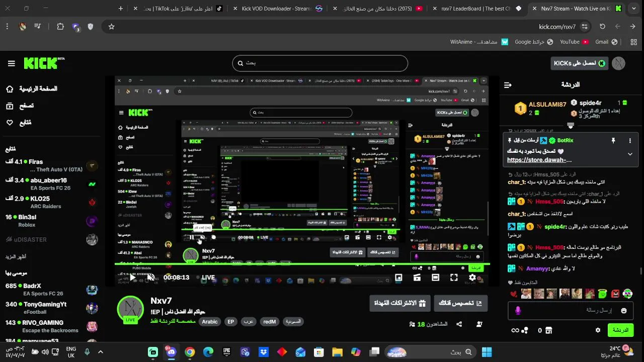Select the EP tag
This screenshot has width=644, height=362.
pos(231,322)
